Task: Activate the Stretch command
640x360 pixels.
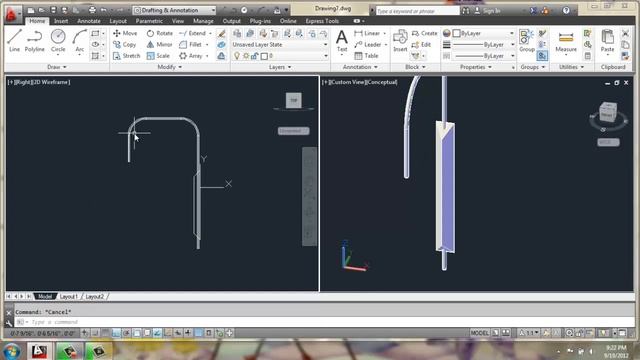Action: [127, 56]
